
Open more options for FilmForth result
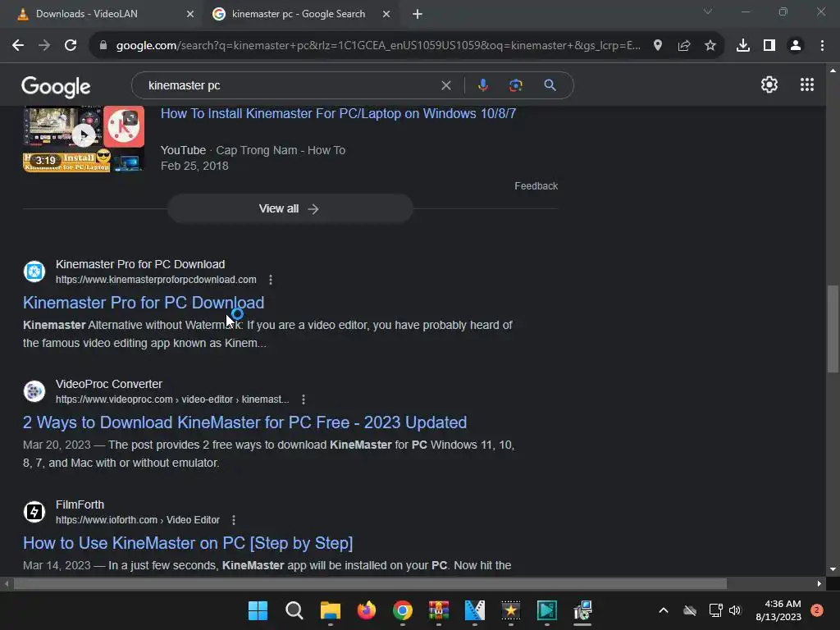point(234,520)
